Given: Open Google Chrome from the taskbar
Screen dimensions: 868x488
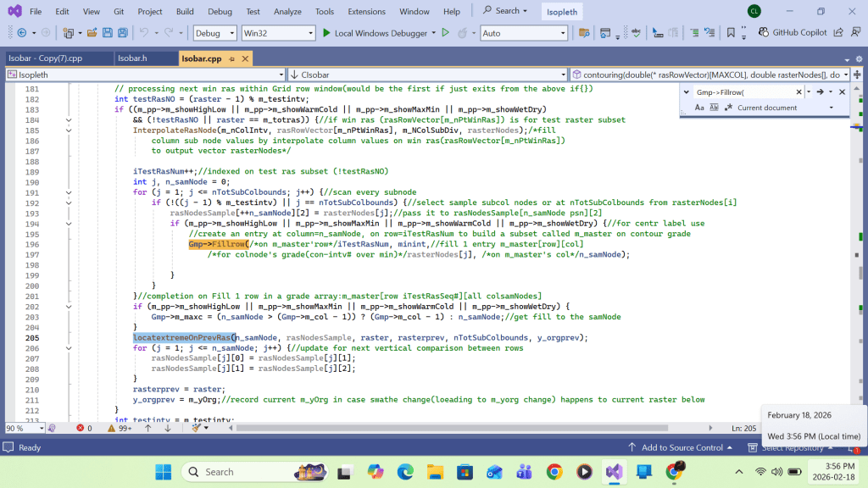Looking at the screenshot, I should click(x=554, y=472).
